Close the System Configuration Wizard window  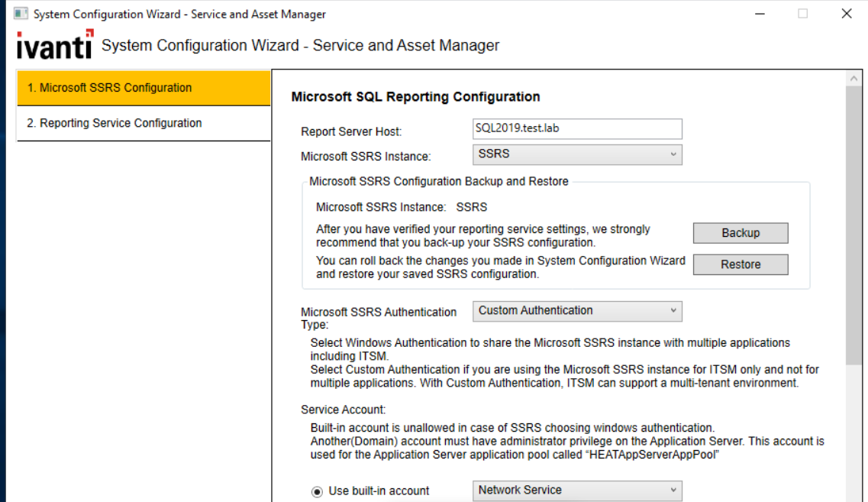pyautogui.click(x=846, y=15)
